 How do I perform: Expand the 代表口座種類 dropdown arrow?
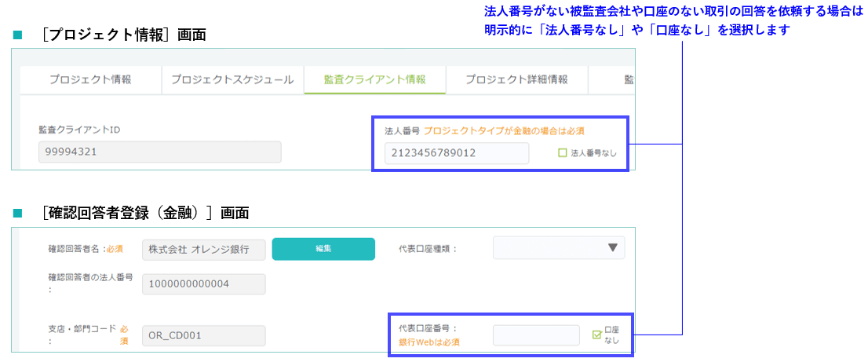pos(613,248)
